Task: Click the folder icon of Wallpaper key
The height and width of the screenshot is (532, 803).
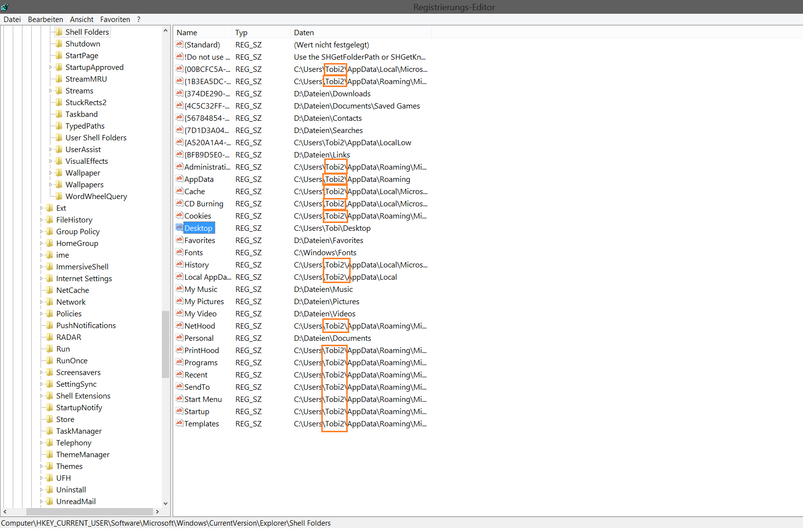Action: pyautogui.click(x=59, y=173)
